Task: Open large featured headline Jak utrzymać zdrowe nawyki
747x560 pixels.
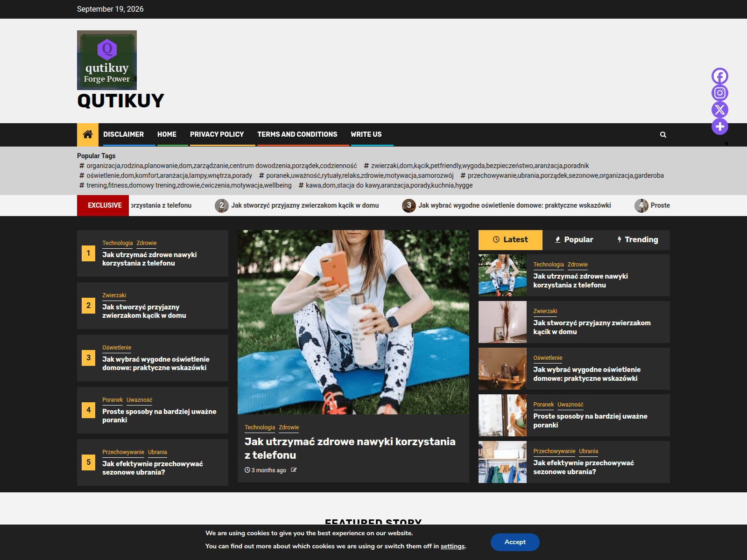Action: pos(350,448)
